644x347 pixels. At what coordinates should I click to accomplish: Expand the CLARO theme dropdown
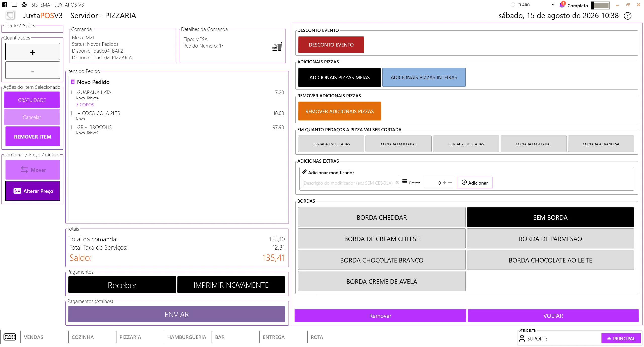tap(553, 5)
